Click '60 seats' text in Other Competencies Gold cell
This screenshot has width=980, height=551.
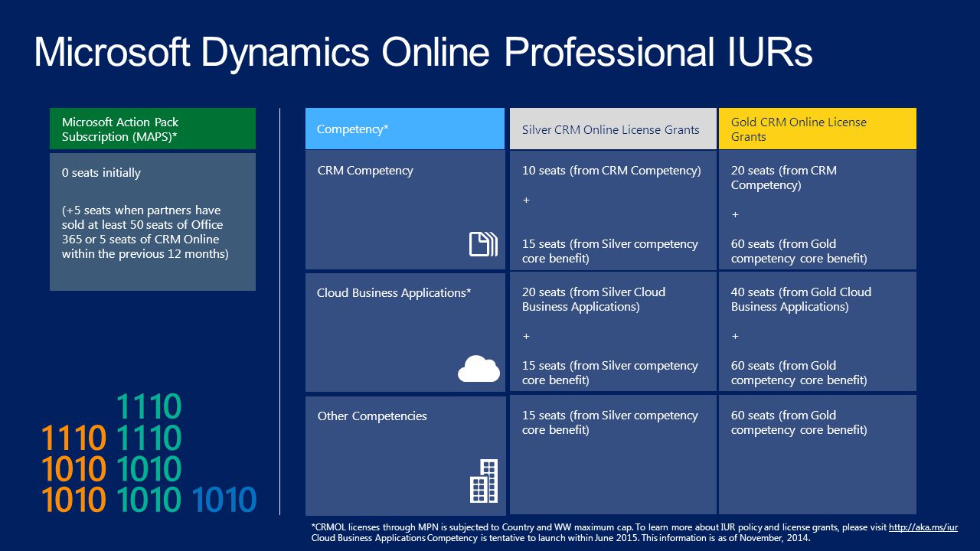pyautogui.click(x=799, y=422)
